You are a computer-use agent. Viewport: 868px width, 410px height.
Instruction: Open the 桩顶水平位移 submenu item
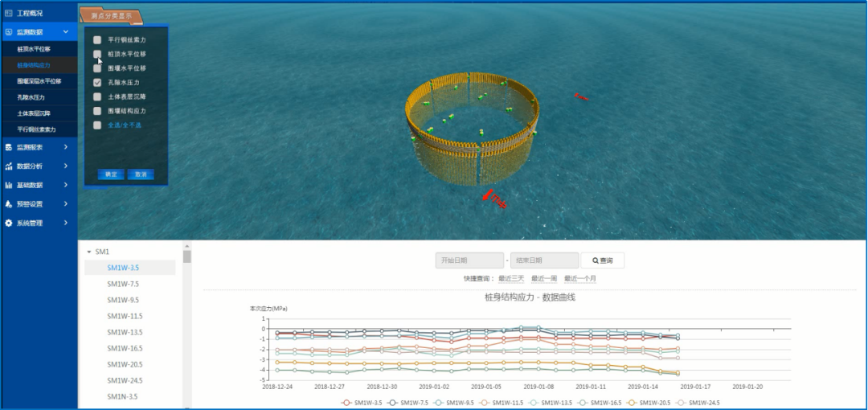pos(39,49)
